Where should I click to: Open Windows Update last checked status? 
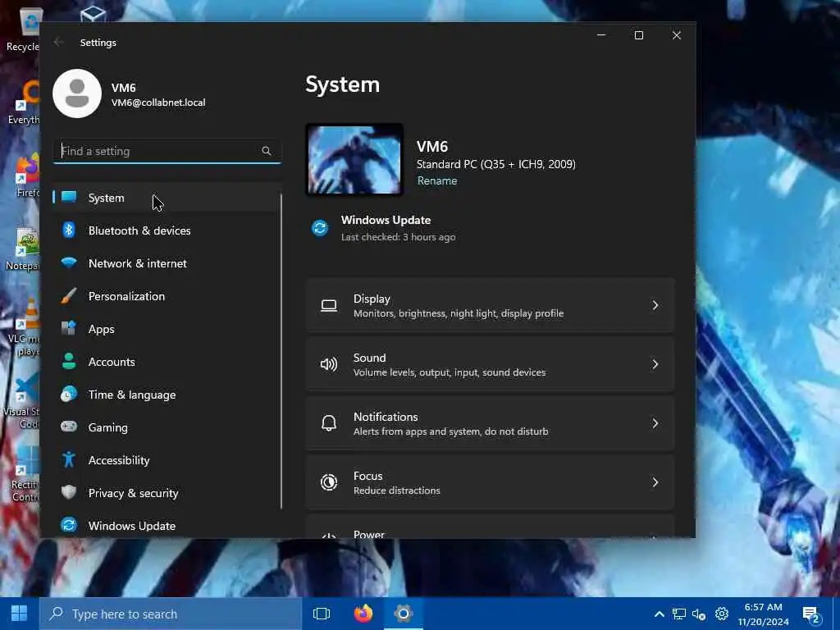(x=399, y=237)
